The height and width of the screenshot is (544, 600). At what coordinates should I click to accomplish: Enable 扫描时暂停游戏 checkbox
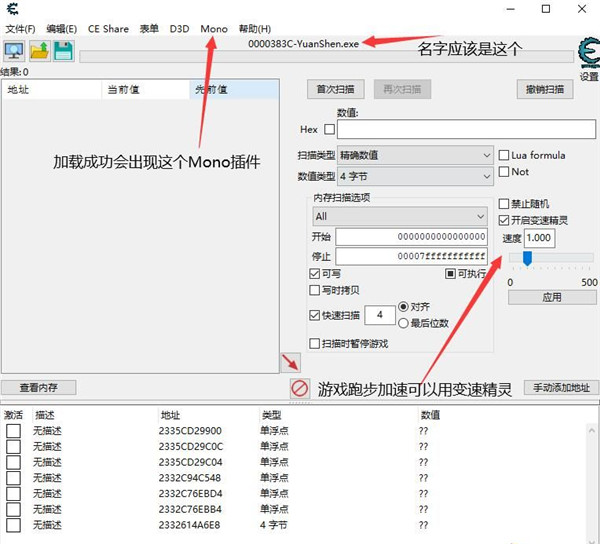coord(314,343)
